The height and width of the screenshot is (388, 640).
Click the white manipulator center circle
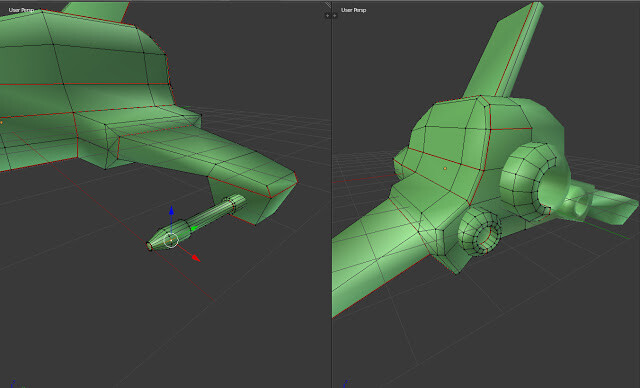coord(171,240)
